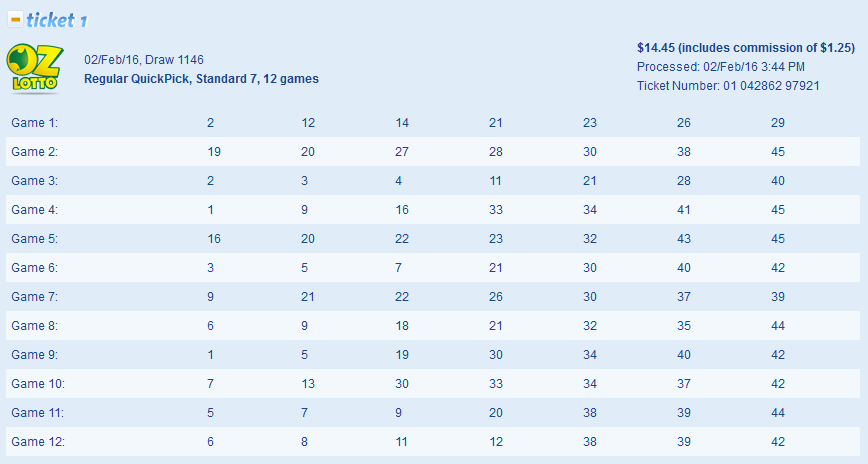Click the Game 3 label
Image resolution: width=868 pixels, height=464 pixels.
[35, 181]
